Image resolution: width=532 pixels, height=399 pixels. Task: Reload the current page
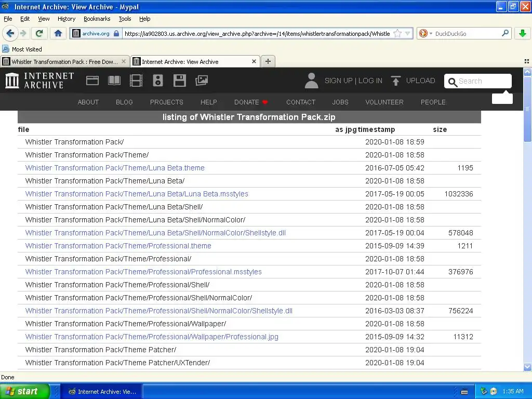point(39,33)
